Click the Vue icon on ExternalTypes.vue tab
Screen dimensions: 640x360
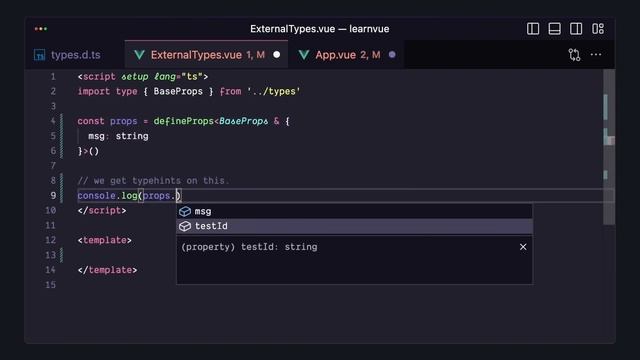pyautogui.click(x=139, y=55)
